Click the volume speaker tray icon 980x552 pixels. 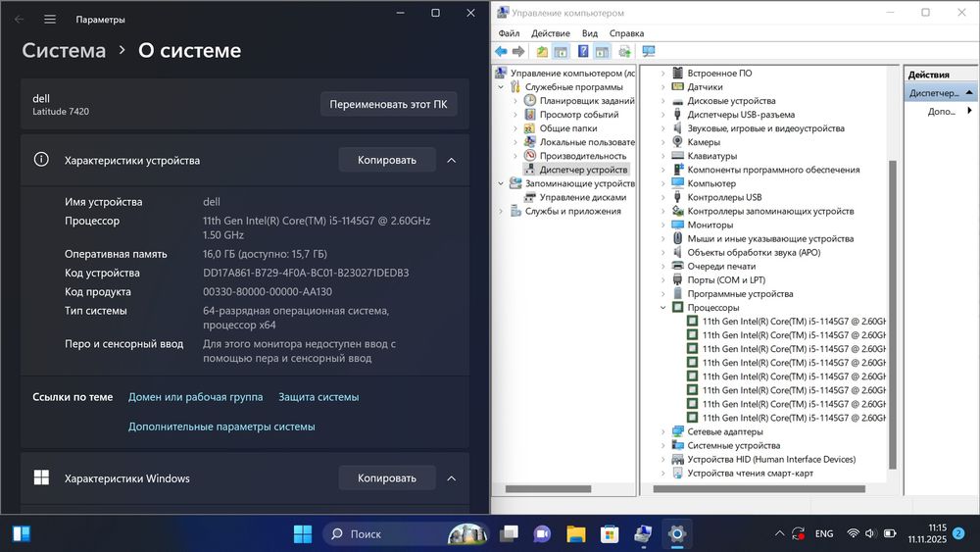(870, 533)
